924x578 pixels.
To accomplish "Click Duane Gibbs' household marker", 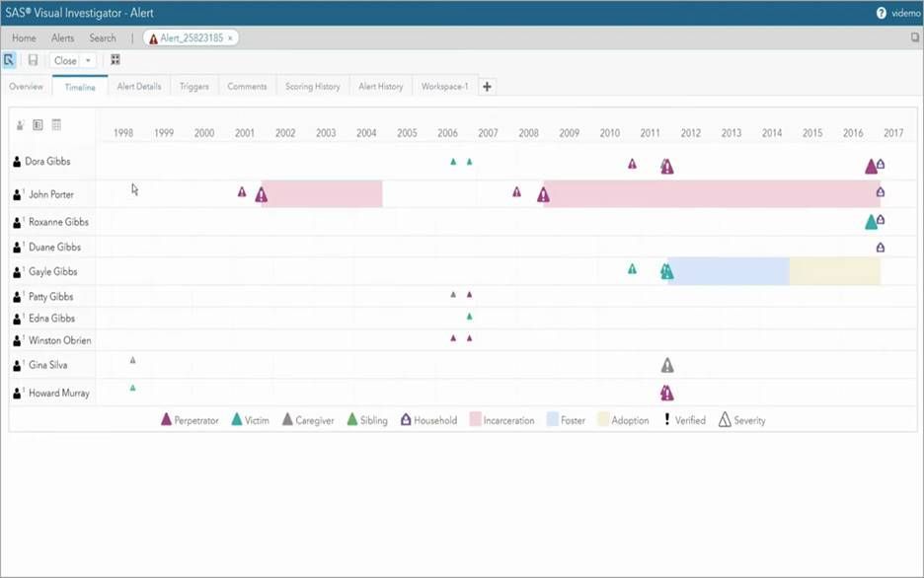I will (881, 248).
